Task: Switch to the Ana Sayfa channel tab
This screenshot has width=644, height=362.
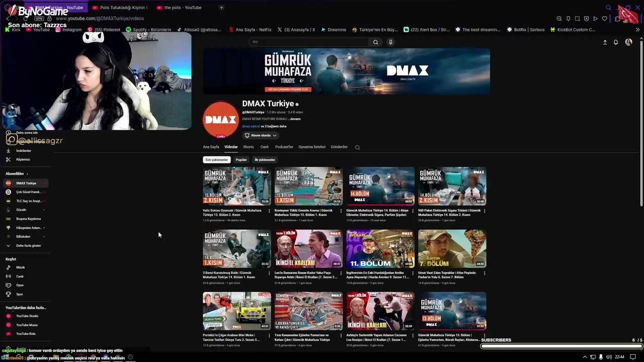Action: [211, 147]
